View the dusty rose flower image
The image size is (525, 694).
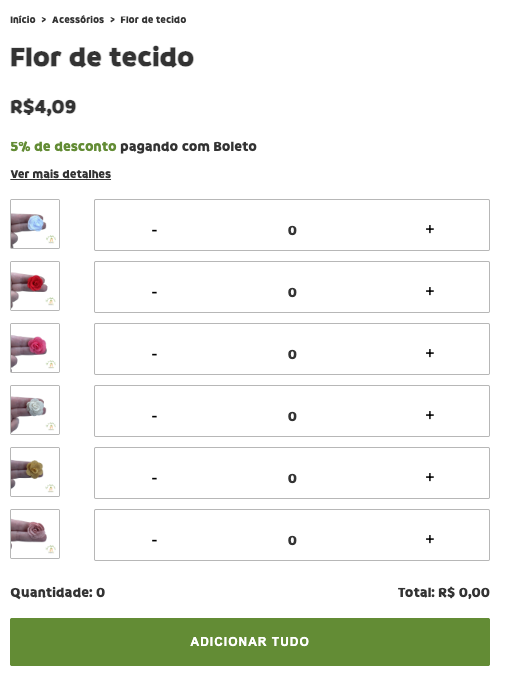[35, 534]
